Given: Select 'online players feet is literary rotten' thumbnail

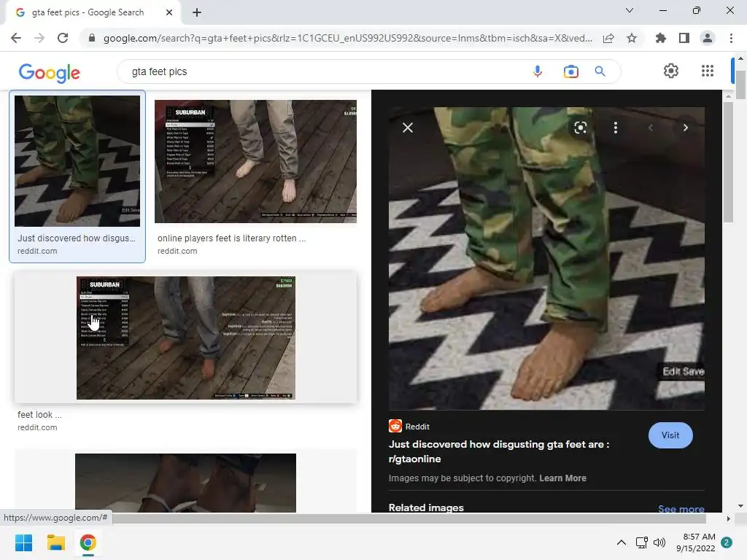Looking at the screenshot, I should (x=255, y=161).
